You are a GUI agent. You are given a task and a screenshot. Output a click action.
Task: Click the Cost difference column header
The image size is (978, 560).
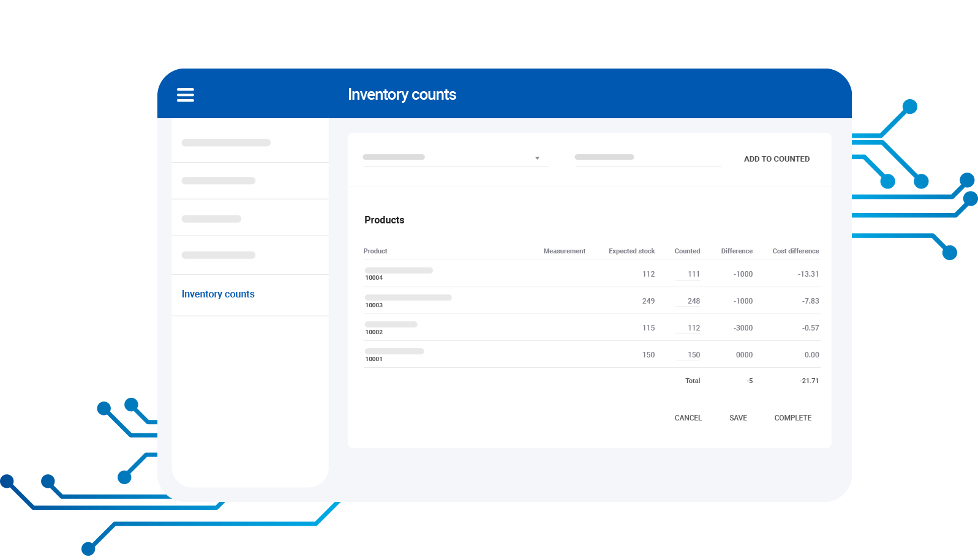(x=796, y=251)
